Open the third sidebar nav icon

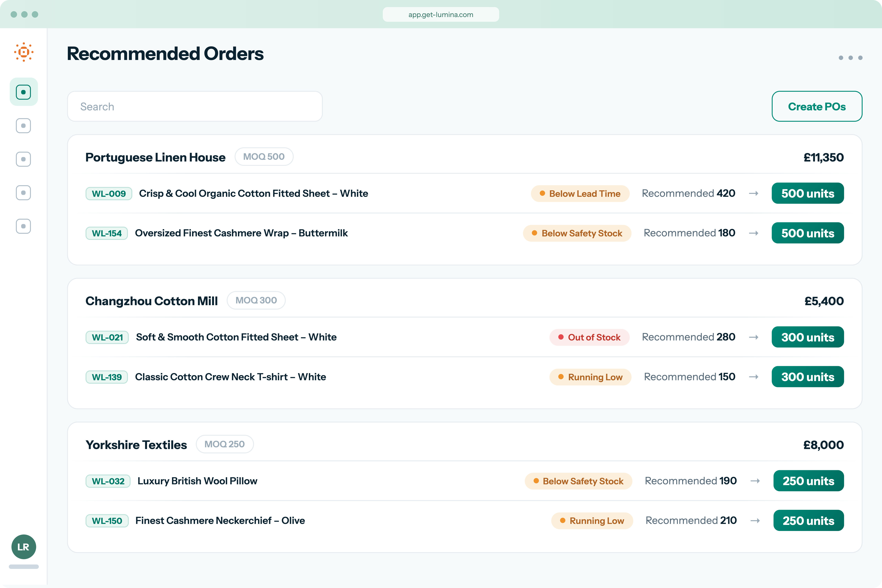[x=24, y=159]
